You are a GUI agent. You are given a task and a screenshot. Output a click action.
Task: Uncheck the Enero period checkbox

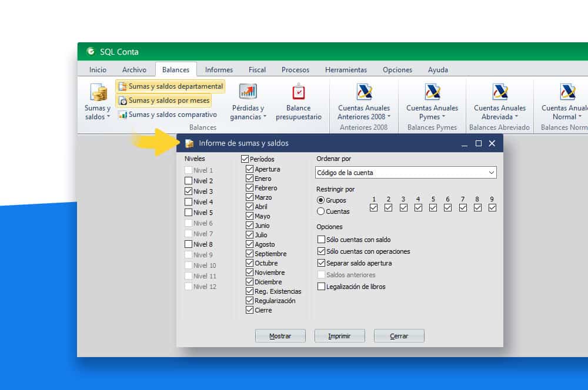coord(250,179)
